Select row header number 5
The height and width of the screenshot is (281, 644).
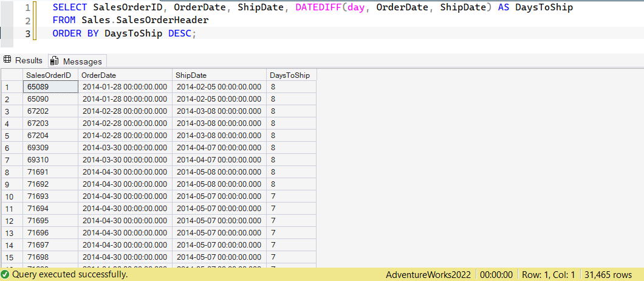[x=12, y=136]
